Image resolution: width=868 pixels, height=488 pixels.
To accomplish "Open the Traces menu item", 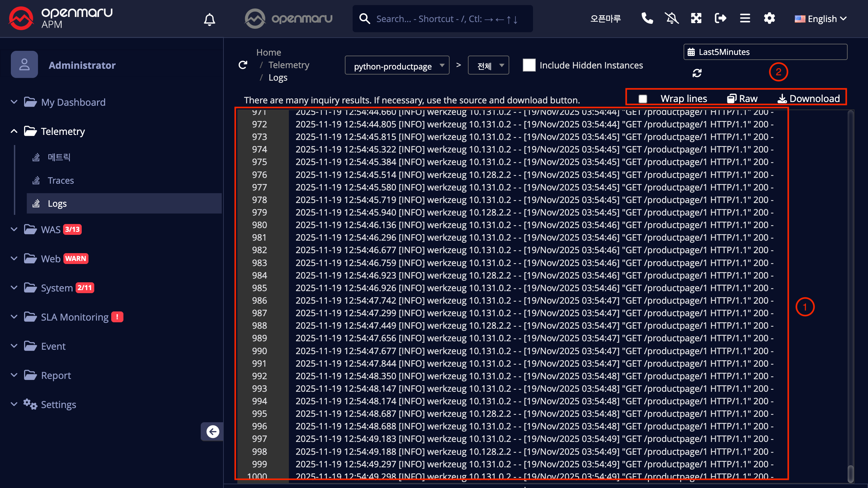I will 61,180.
